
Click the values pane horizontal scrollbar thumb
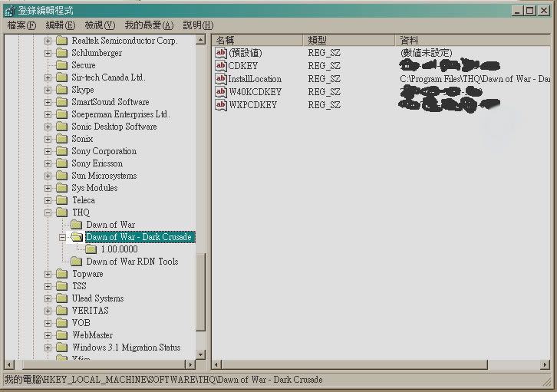[x=354, y=364]
